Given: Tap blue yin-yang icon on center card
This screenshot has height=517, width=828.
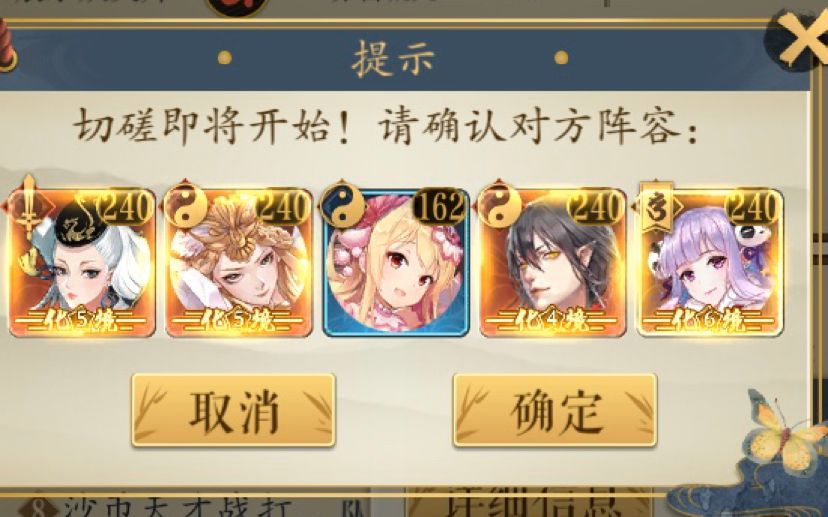Looking at the screenshot, I should pyautogui.click(x=342, y=207).
